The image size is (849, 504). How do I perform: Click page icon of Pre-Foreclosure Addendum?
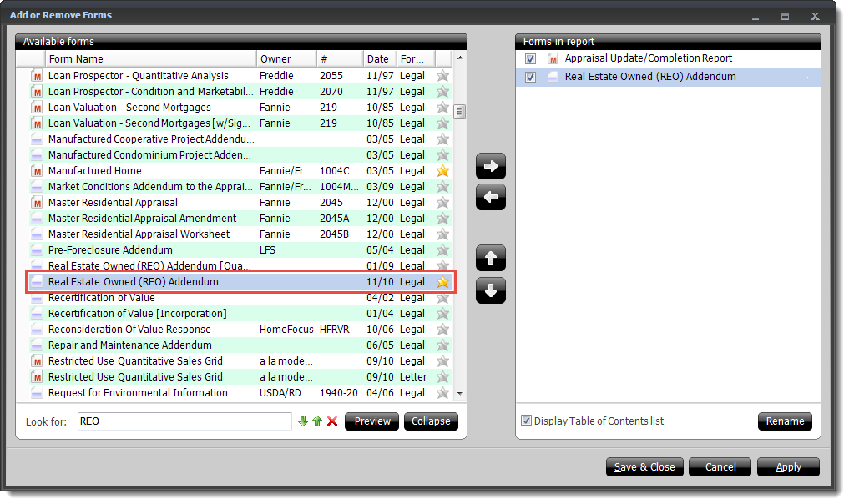pos(37,250)
